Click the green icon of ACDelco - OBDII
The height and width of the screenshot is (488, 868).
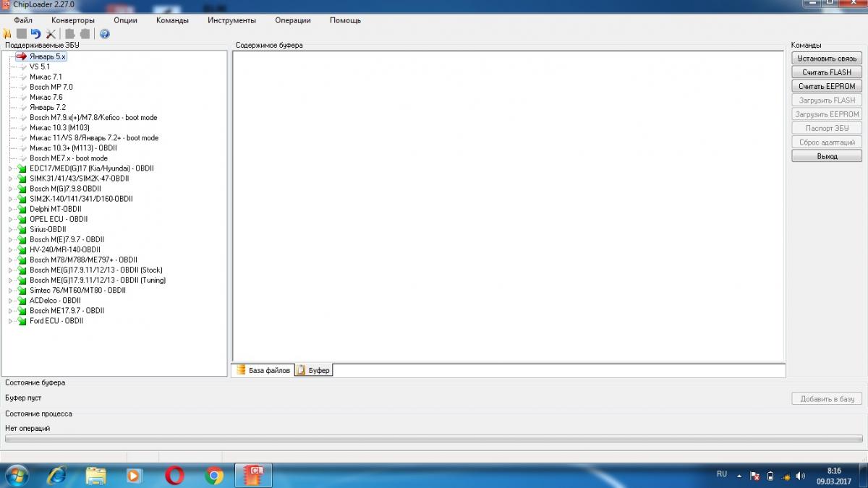22,300
